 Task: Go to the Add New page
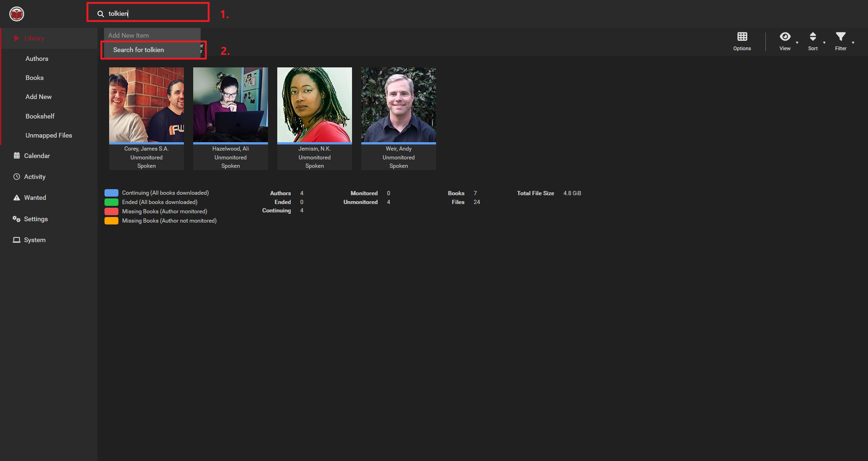[39, 97]
